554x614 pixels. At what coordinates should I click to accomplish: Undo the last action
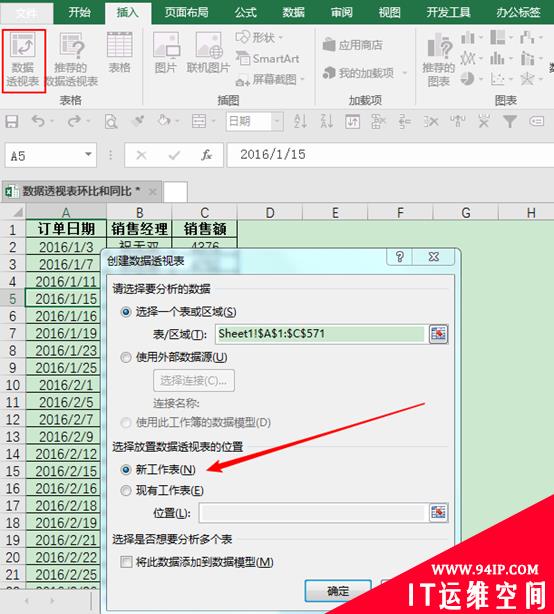pos(38,121)
